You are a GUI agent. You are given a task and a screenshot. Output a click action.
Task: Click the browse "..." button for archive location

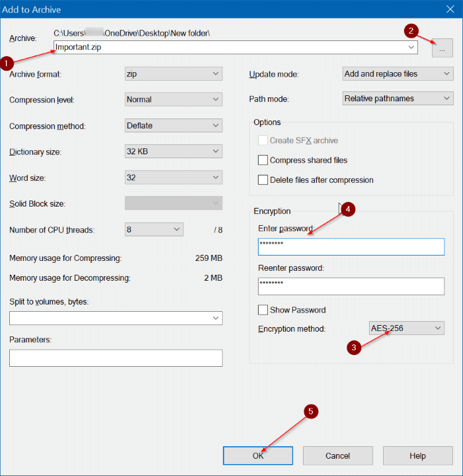pos(442,48)
